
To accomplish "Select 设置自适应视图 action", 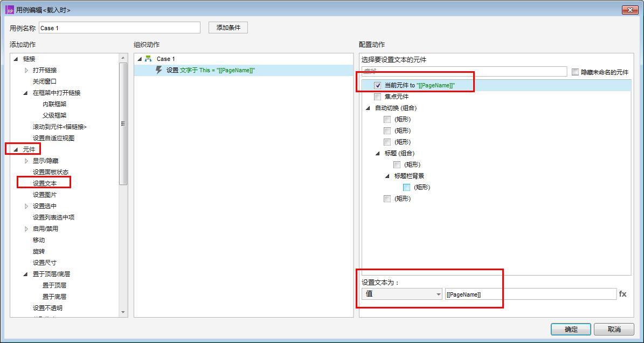I will tap(54, 139).
